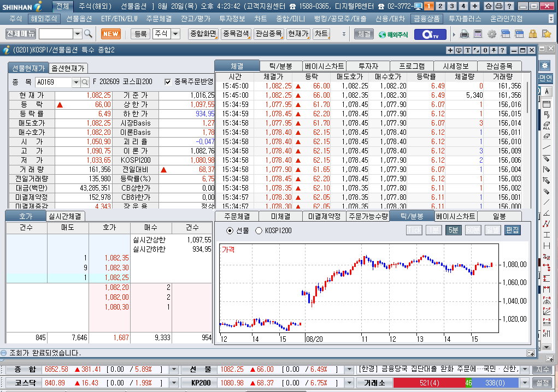Switch to virtual screen 2
The image size is (558, 392).
click(440, 6)
